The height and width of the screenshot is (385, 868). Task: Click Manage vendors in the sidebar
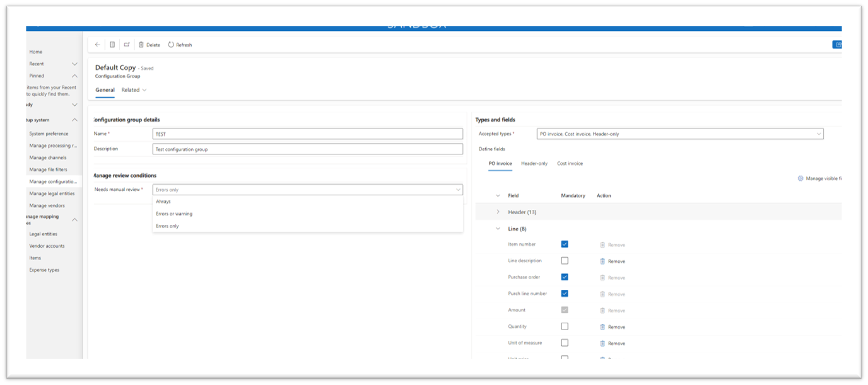coord(47,205)
